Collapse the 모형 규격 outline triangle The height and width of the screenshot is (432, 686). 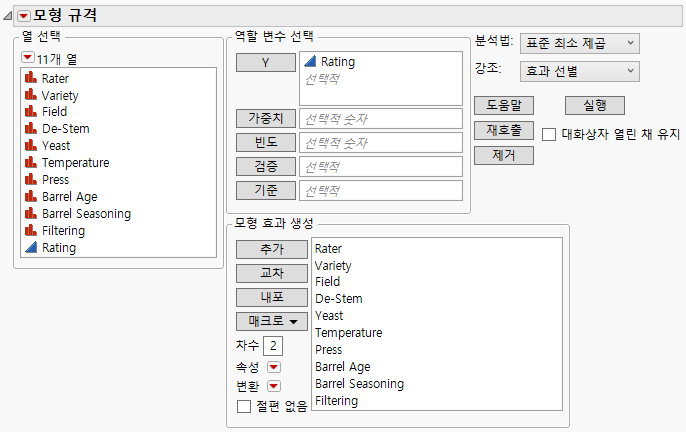click(x=9, y=16)
